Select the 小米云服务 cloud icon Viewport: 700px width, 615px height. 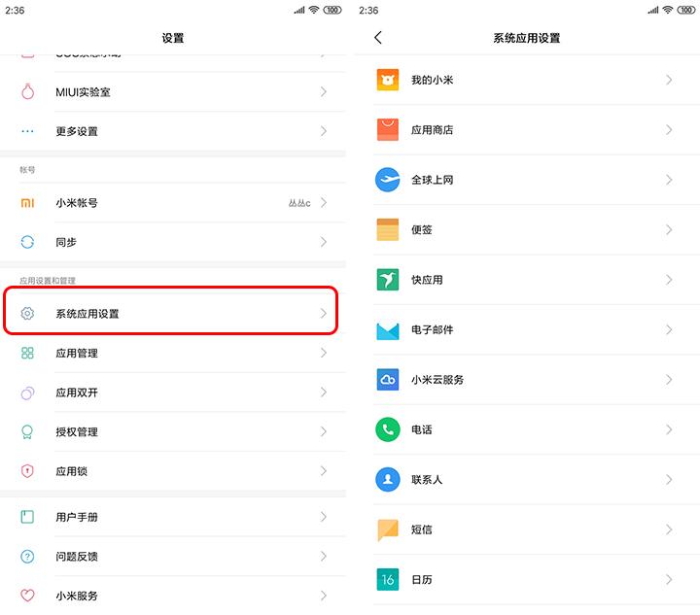388,380
